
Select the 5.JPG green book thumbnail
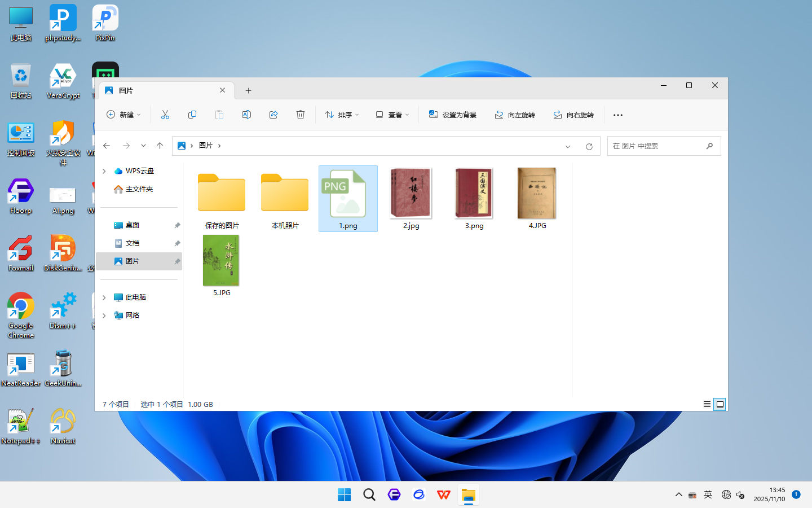coord(221,261)
